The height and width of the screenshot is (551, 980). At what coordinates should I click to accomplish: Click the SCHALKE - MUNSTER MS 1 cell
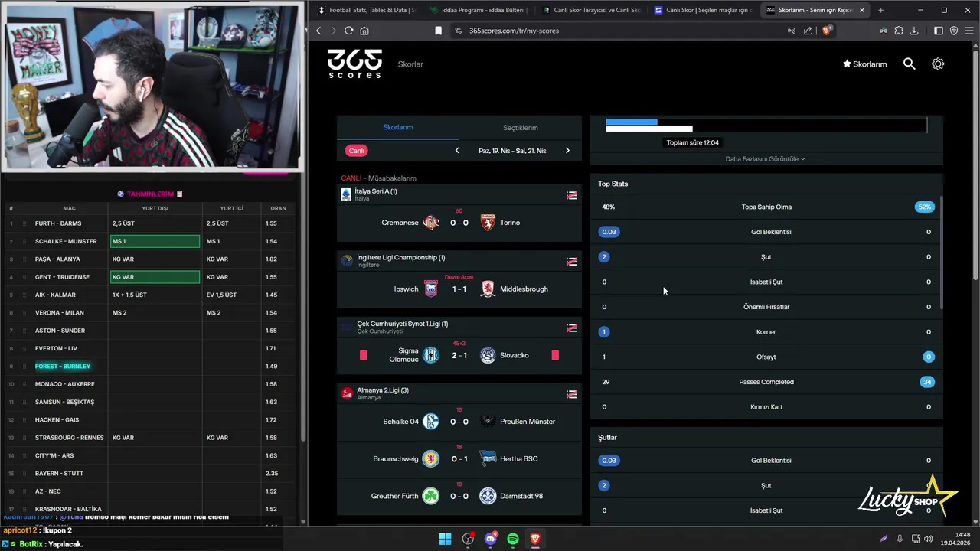(155, 241)
